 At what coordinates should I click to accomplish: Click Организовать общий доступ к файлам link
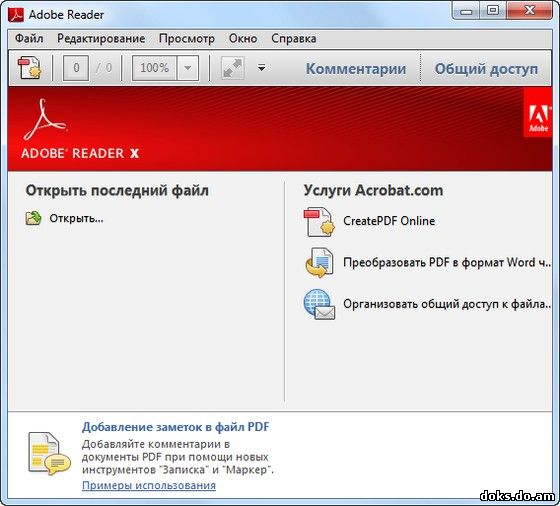[447, 304]
